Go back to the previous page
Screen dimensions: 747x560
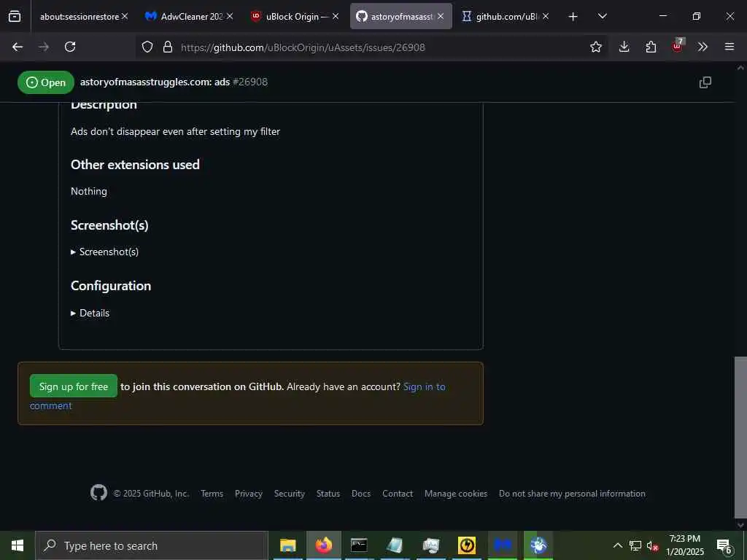coord(18,47)
